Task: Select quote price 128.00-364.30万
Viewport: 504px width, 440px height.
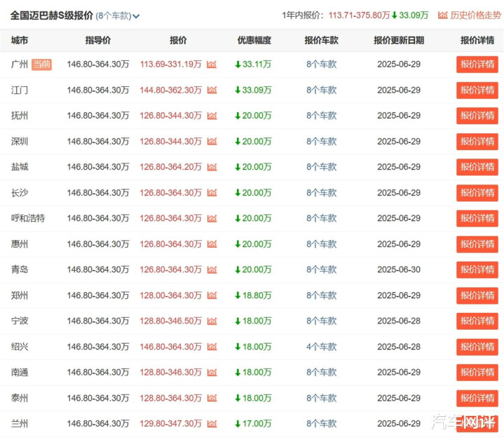Action: (170, 295)
